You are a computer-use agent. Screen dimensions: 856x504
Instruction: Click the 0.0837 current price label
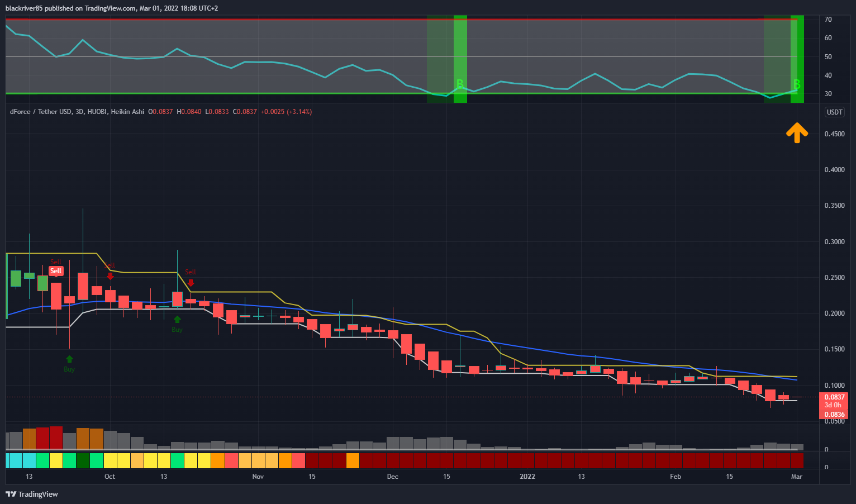point(834,397)
